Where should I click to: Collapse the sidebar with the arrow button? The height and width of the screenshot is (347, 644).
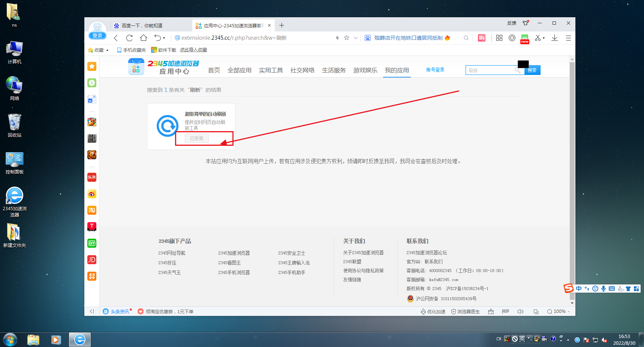[92, 311]
